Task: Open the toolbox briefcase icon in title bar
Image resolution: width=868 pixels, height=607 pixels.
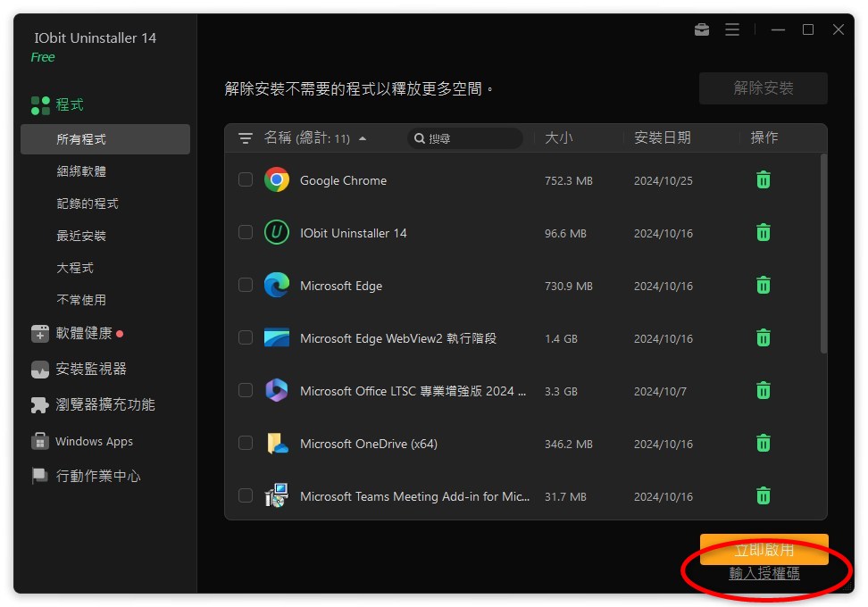Action: point(701,29)
